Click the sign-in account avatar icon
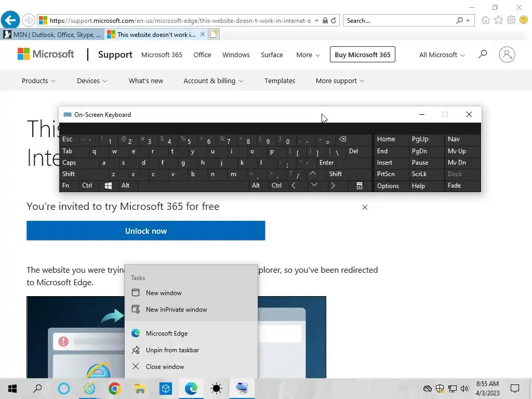The width and height of the screenshot is (532, 399). 507,54
